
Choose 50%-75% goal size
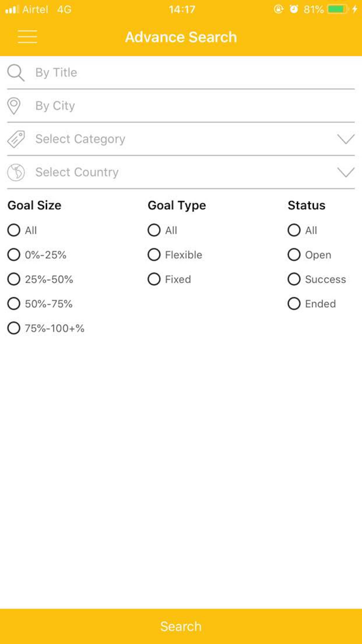(x=14, y=303)
